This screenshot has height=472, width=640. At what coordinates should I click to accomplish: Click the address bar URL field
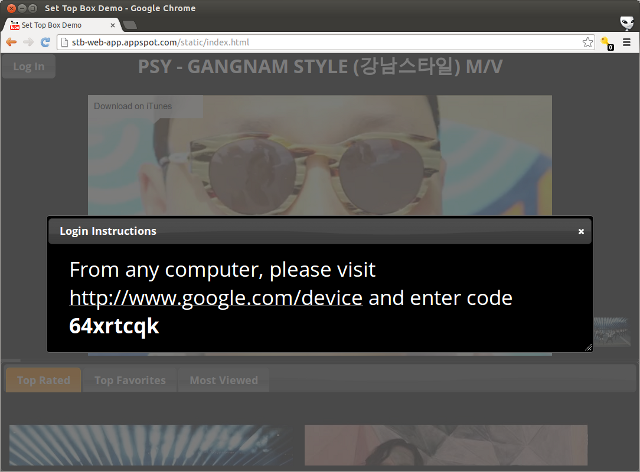coord(320,43)
